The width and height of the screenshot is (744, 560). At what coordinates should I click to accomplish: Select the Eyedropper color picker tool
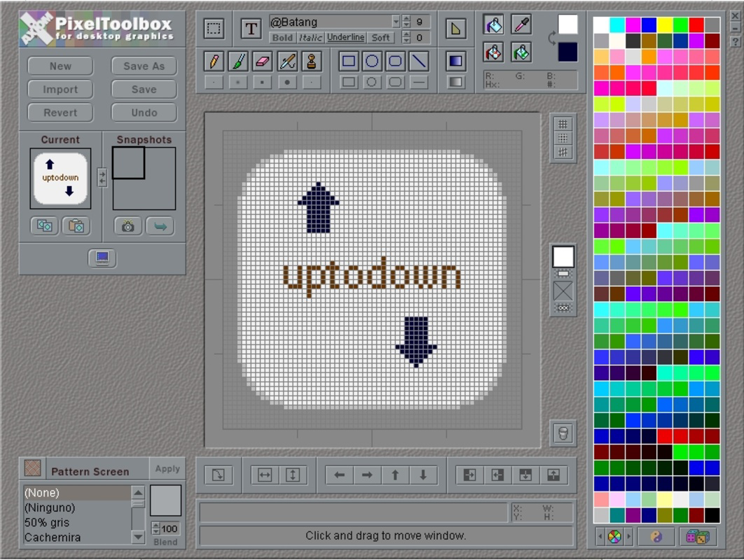coord(521,24)
